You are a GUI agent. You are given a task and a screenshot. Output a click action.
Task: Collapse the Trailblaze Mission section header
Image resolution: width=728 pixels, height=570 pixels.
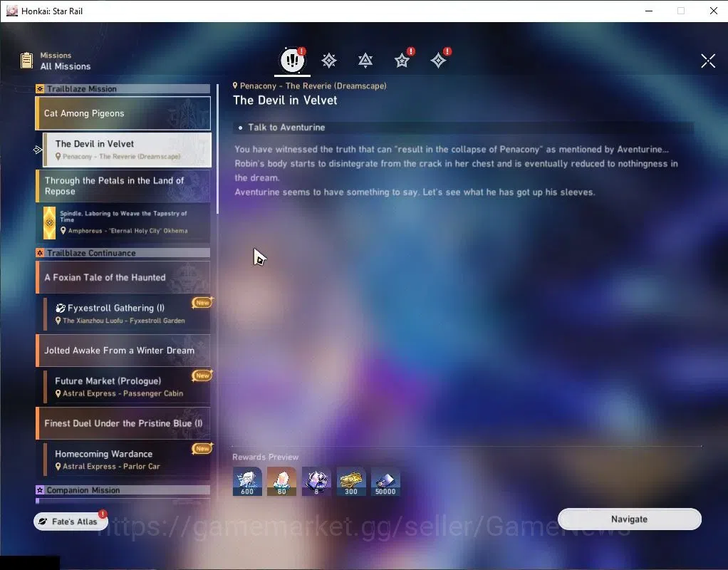[123, 89]
